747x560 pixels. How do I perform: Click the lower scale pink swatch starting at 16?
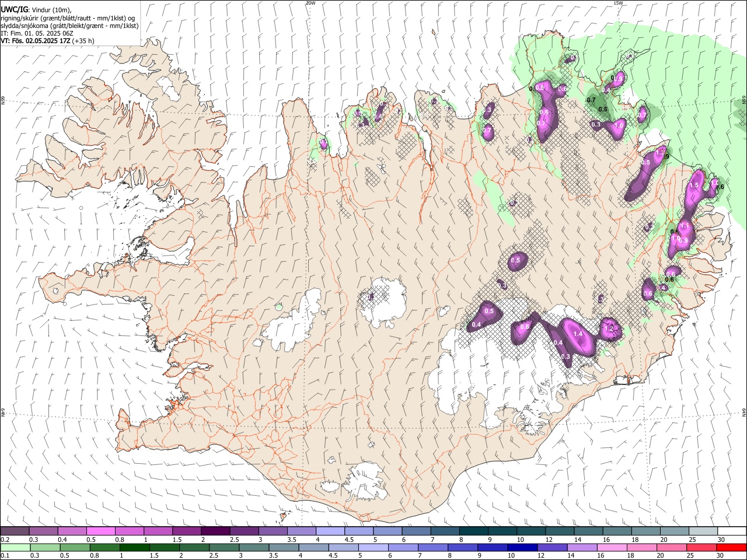point(613,547)
